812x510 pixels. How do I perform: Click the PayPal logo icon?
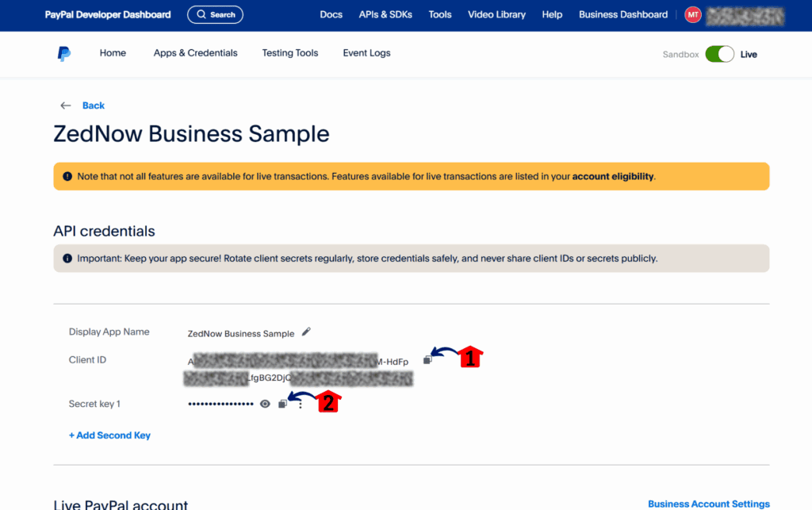point(63,53)
